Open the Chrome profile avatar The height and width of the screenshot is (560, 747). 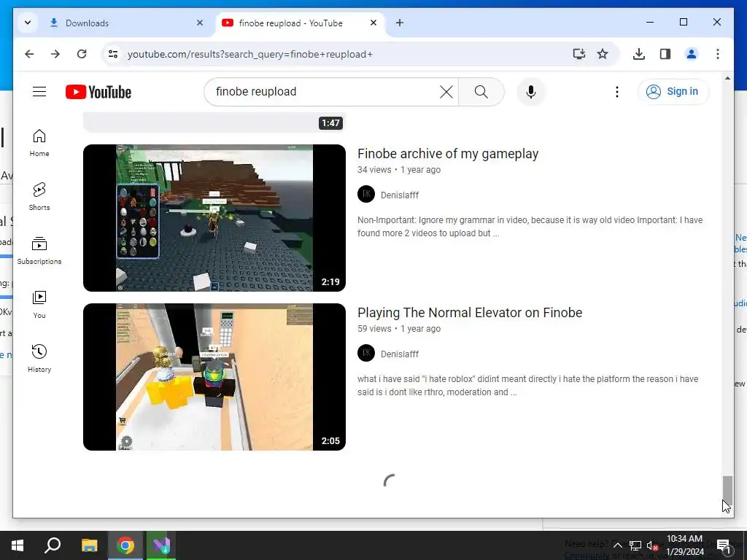692,54
